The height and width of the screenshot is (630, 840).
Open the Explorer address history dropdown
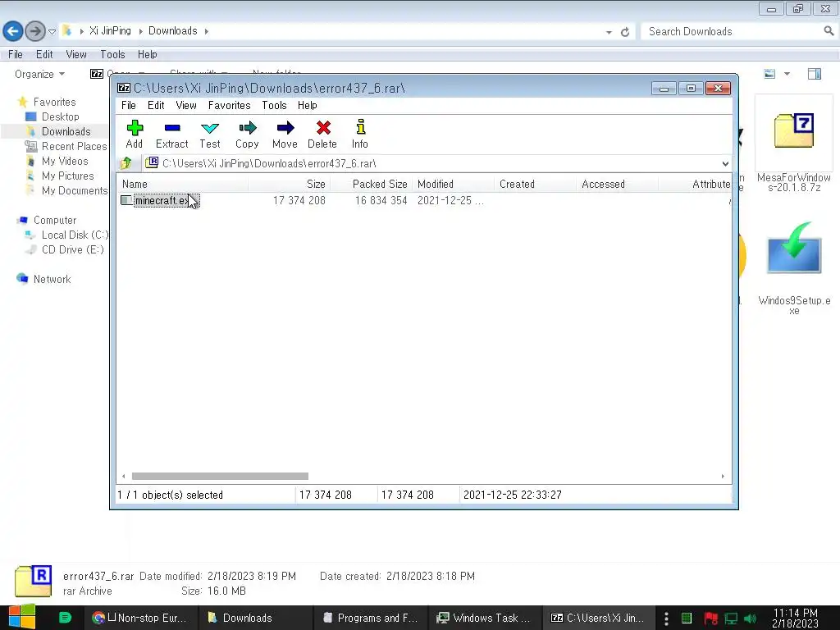pyautogui.click(x=609, y=32)
